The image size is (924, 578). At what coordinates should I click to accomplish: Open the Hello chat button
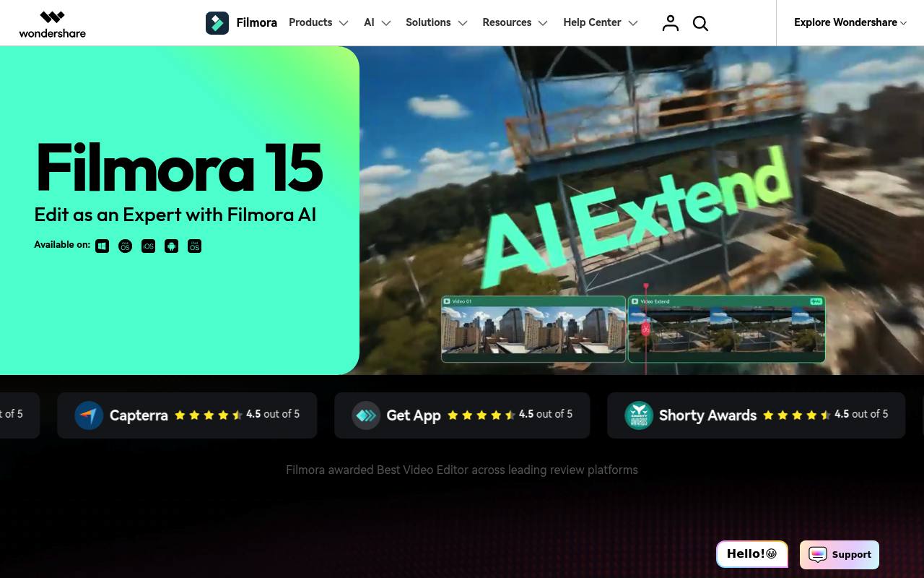coord(751,554)
